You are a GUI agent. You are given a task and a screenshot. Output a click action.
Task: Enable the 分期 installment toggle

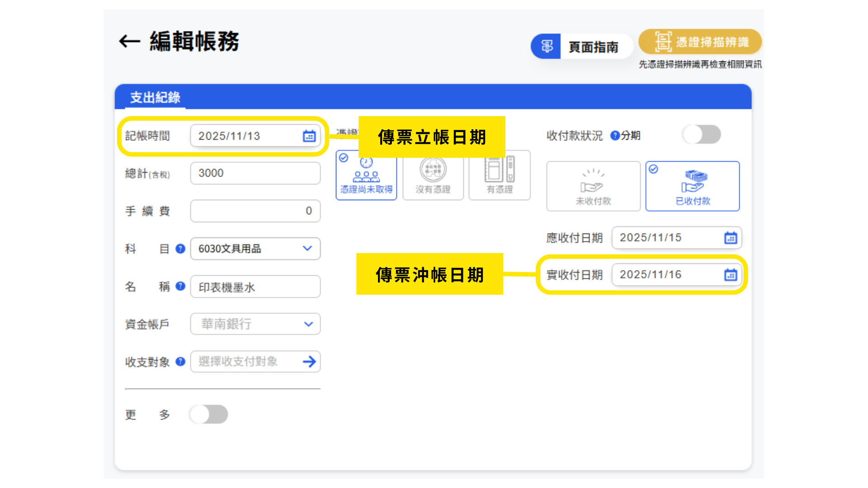(x=702, y=135)
